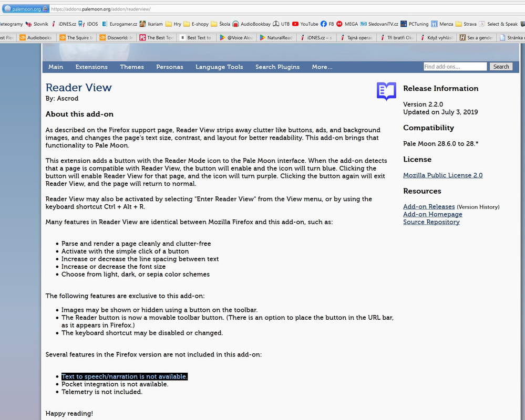Switch to the Discworld tab
Screen dimensions: 525x420
[116, 37]
